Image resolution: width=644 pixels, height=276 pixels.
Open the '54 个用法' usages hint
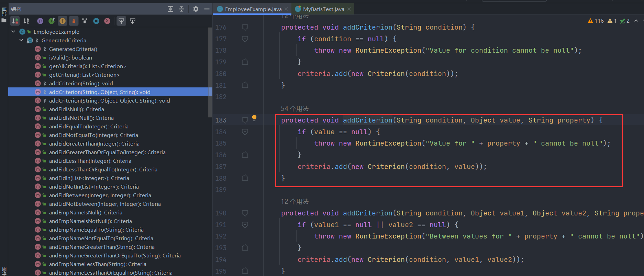[x=295, y=109]
